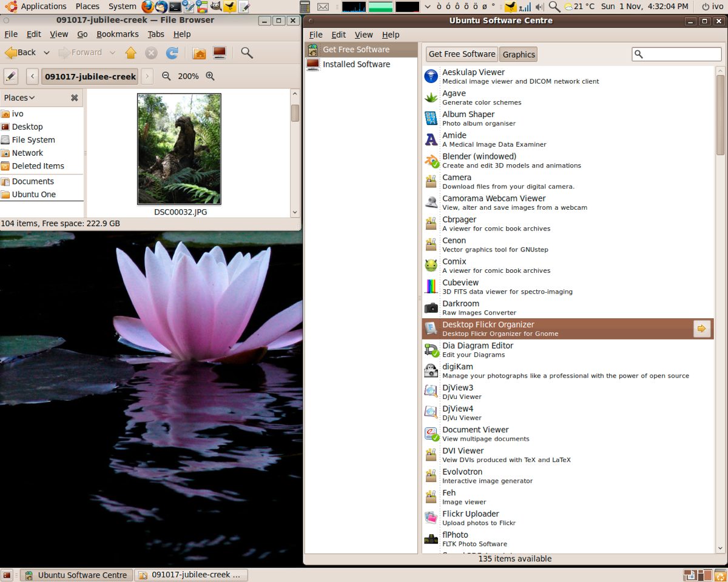Screen dimensions: 728x582
Task: Zoom in on the file view
Action: tap(210, 76)
